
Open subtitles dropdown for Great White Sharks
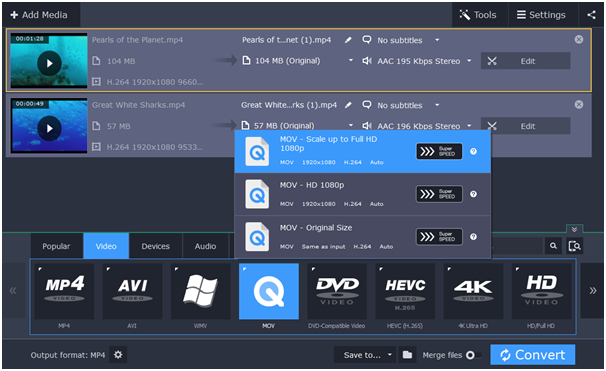pyautogui.click(x=437, y=105)
